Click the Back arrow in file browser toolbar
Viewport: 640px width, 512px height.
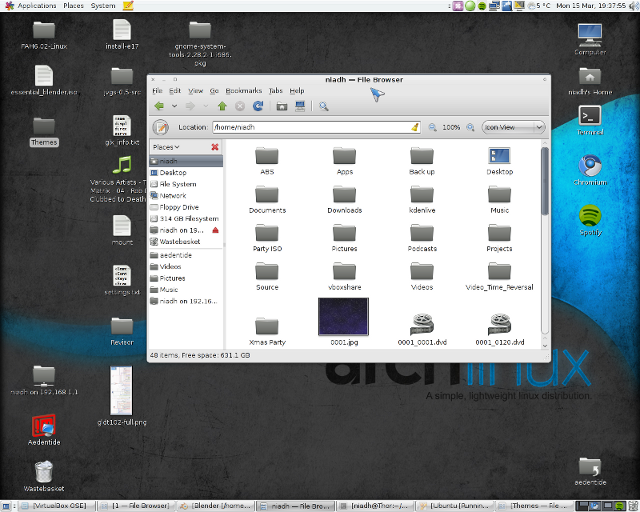point(159,106)
